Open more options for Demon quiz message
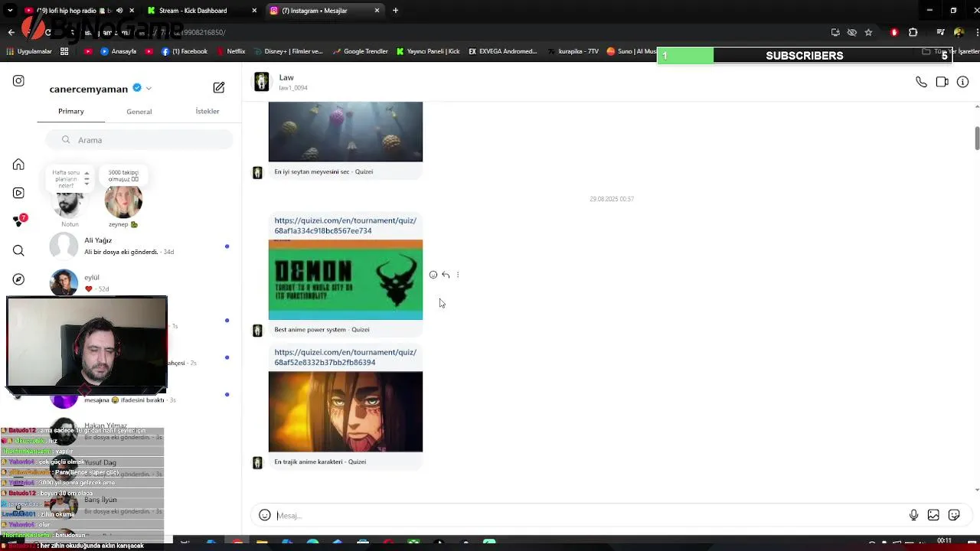Viewport: 980px width, 551px height. click(458, 275)
